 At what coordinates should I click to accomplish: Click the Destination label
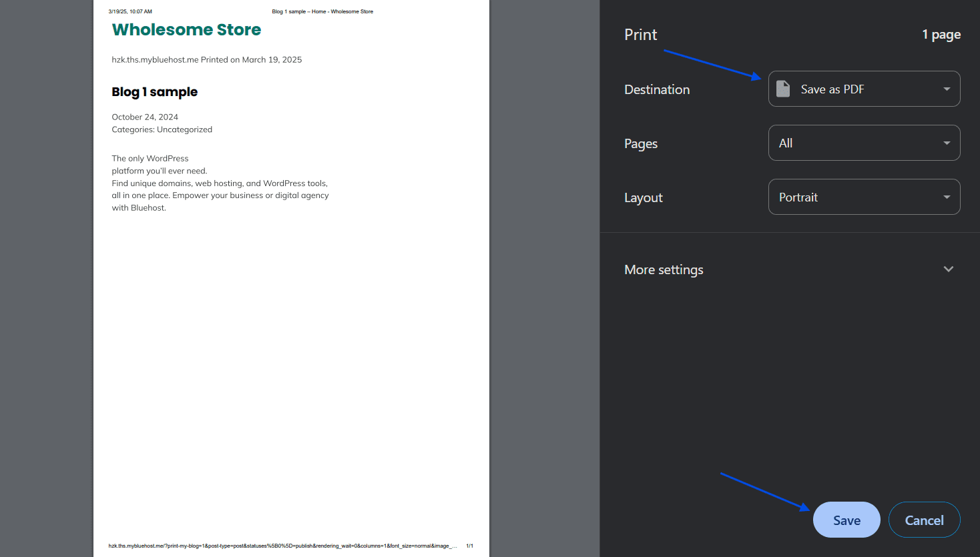coord(657,89)
